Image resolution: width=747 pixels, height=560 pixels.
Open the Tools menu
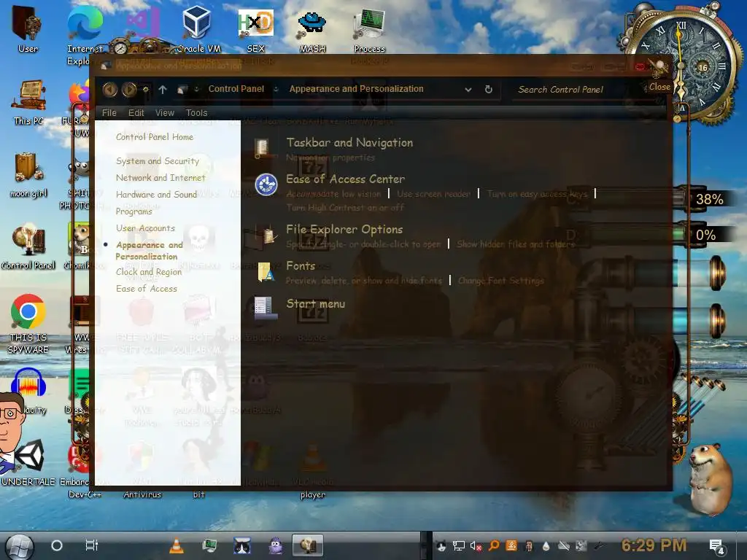tap(196, 113)
